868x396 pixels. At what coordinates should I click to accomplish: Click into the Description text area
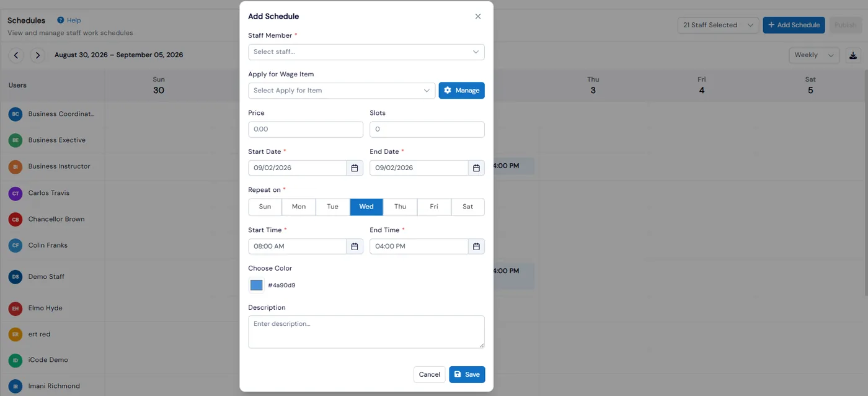[x=366, y=332]
